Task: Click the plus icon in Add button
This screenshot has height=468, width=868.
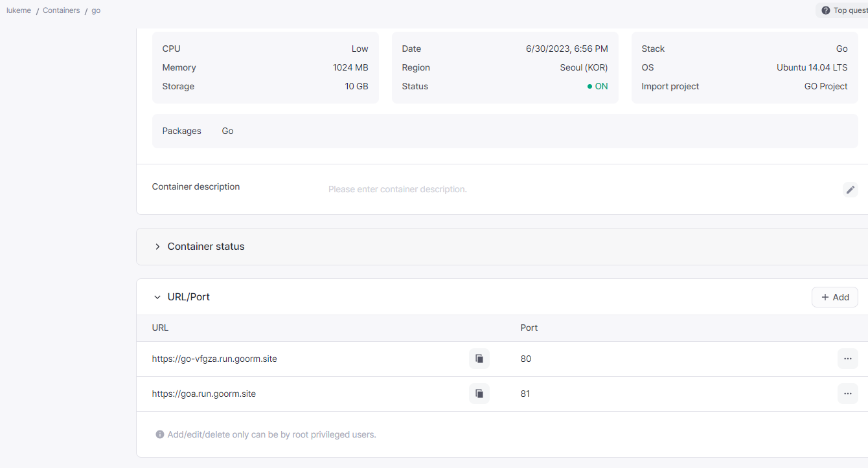Action: (825, 297)
